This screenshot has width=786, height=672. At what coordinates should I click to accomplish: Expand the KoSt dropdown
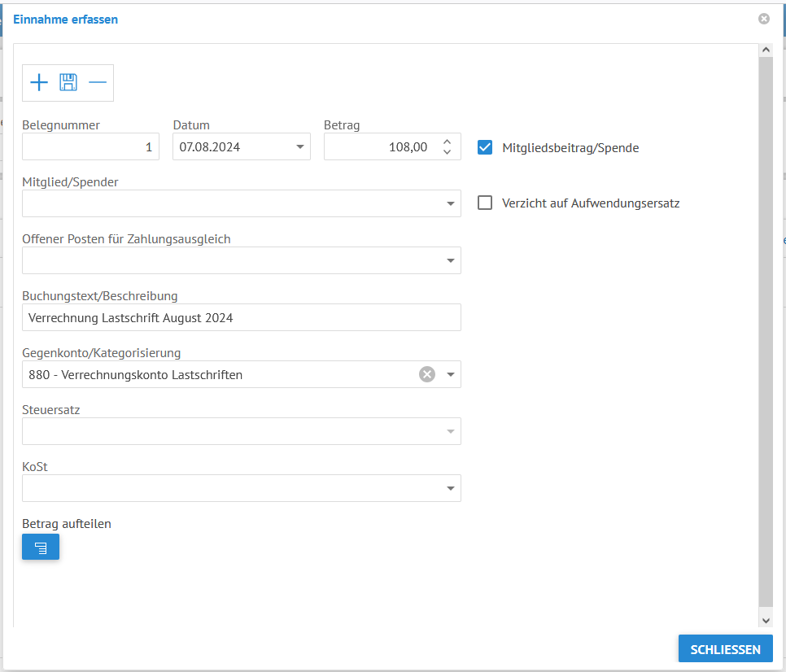[x=451, y=488]
